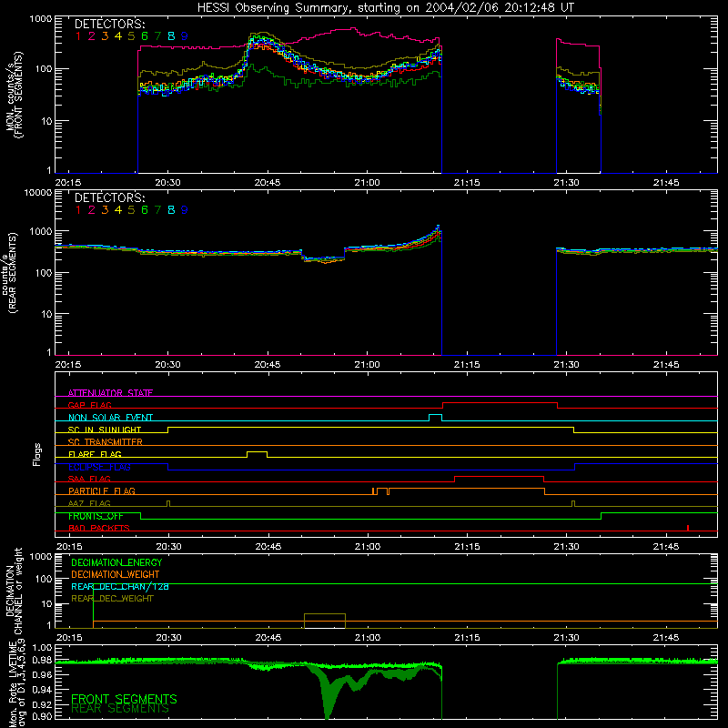
Task: Select detector 6 label in the front segments legend
Action: click(x=145, y=36)
